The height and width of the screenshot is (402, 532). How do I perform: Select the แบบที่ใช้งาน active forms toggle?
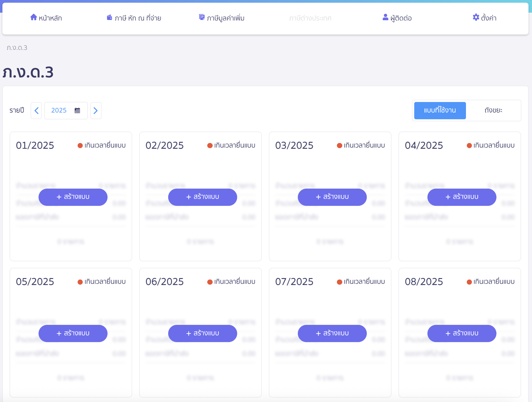click(x=440, y=110)
